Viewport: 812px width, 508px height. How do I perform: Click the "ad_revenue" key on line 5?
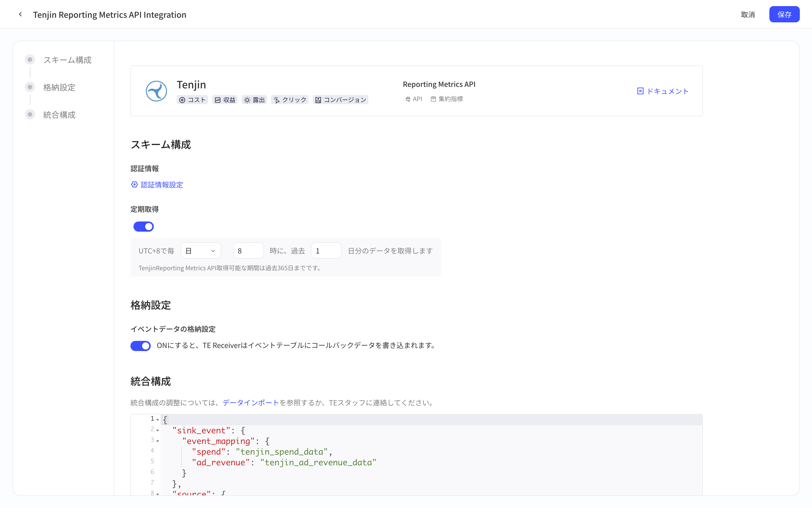pyautogui.click(x=221, y=463)
